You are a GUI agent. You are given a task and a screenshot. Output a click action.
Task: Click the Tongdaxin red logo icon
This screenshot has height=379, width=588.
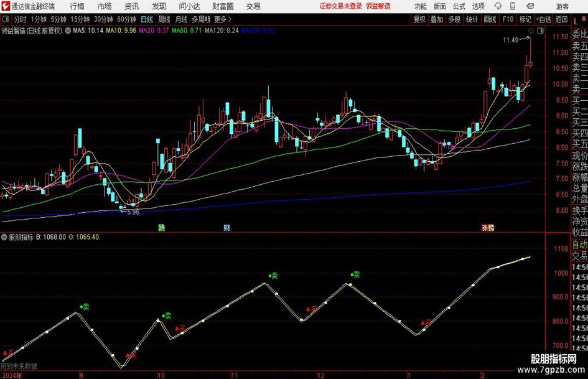[5, 6]
